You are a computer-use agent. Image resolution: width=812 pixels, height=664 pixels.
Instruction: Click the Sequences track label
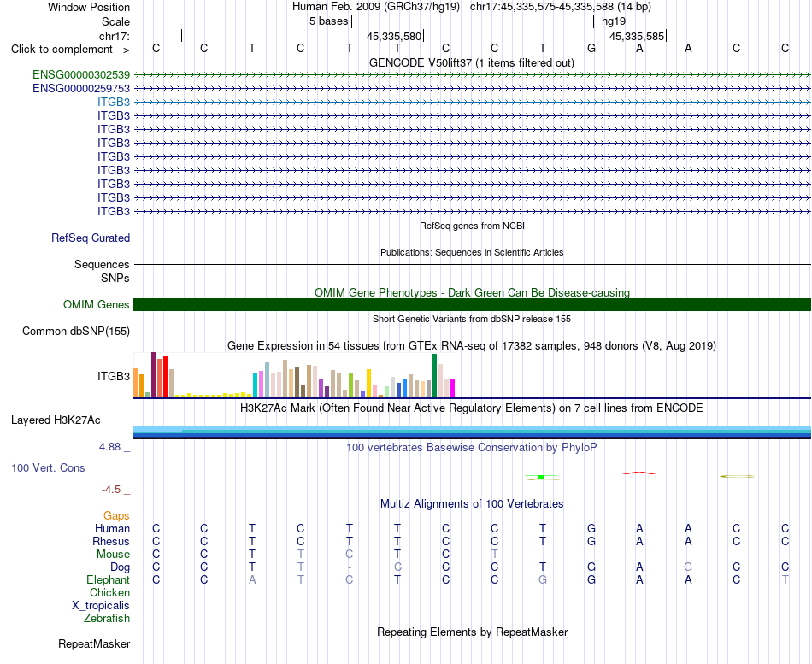point(102,265)
